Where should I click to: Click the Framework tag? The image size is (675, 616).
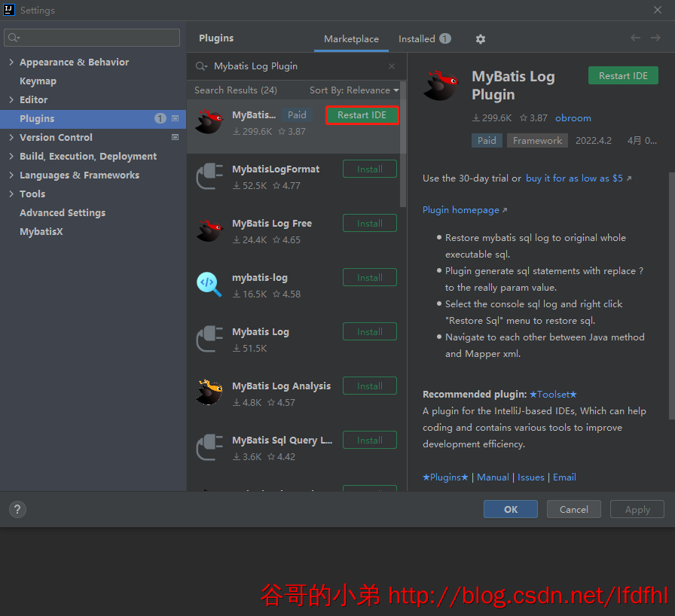[x=537, y=141]
